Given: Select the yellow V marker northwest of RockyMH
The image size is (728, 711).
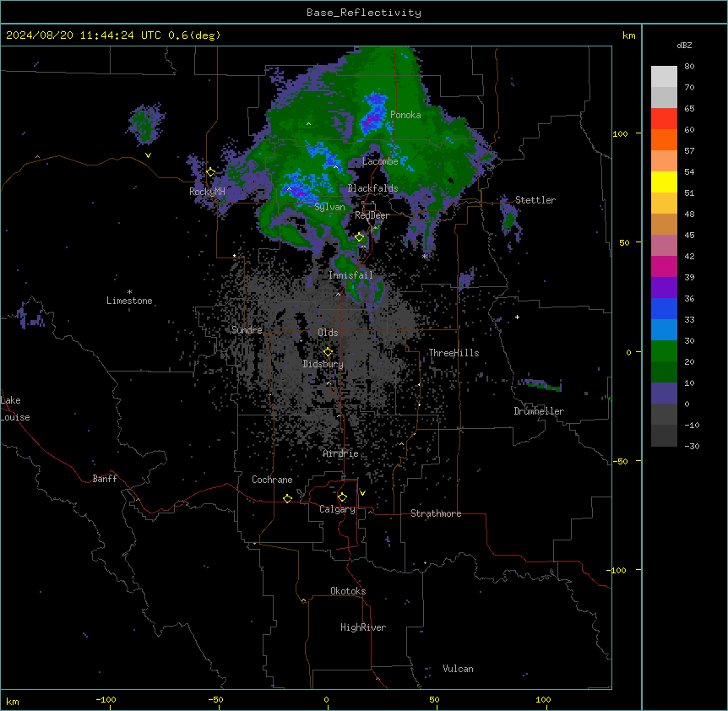Looking at the screenshot, I should coord(148,155).
